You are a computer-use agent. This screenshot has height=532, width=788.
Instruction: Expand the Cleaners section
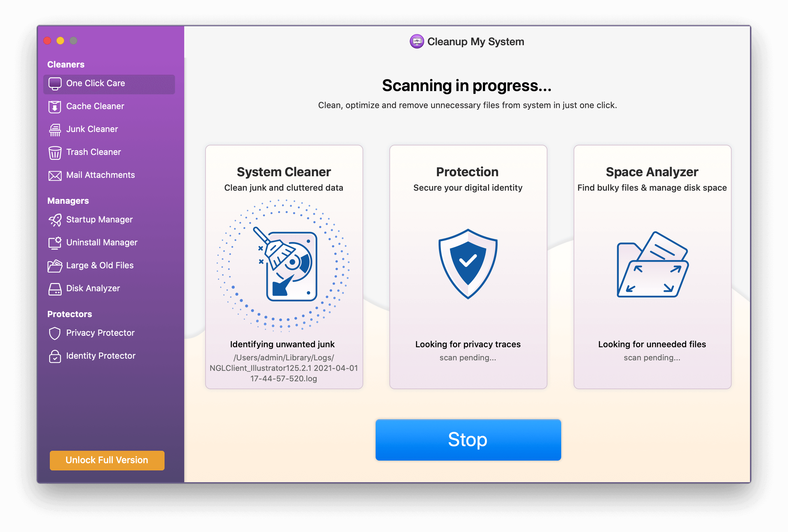[65, 64]
